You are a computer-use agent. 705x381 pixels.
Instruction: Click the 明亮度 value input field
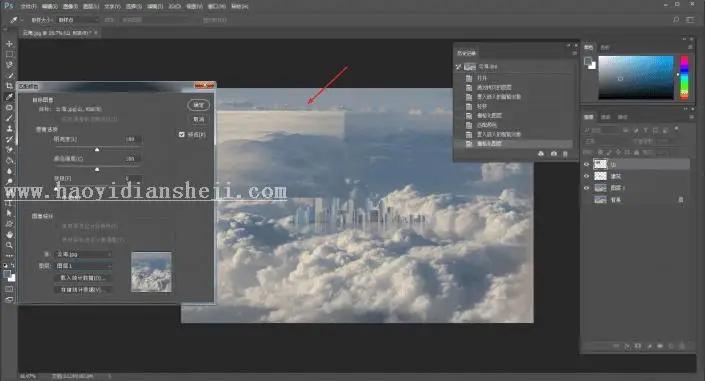[x=131, y=139]
